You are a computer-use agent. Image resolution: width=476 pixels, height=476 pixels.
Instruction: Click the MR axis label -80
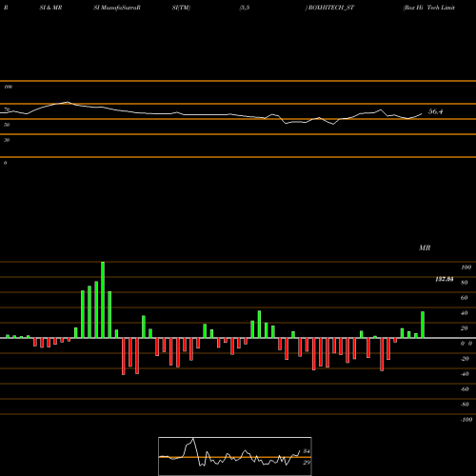(x=465, y=405)
